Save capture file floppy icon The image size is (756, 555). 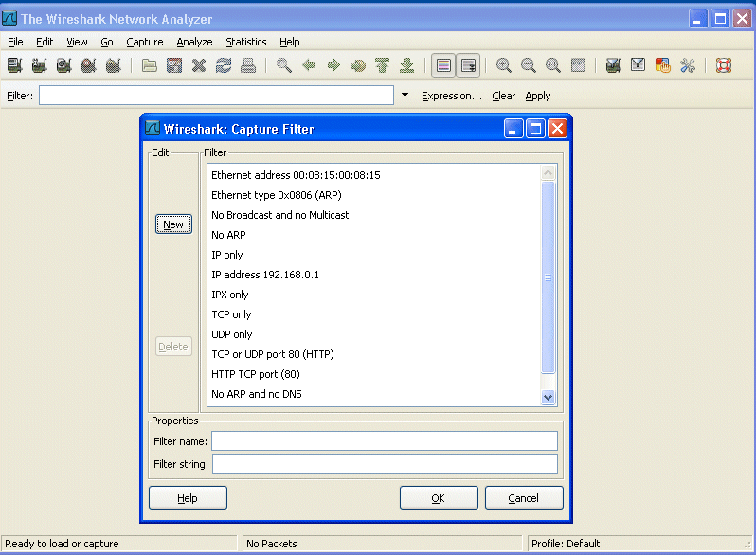tap(174, 65)
